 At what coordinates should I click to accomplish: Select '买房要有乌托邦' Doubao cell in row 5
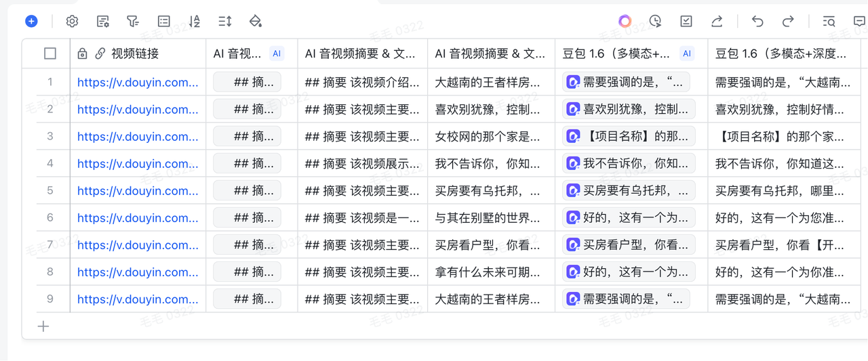631,190
